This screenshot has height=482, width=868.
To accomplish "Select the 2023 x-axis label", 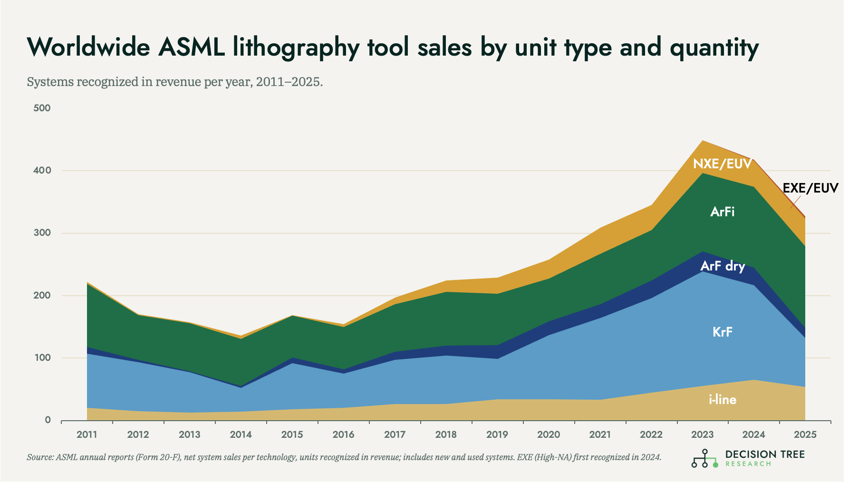I will pyautogui.click(x=703, y=434).
